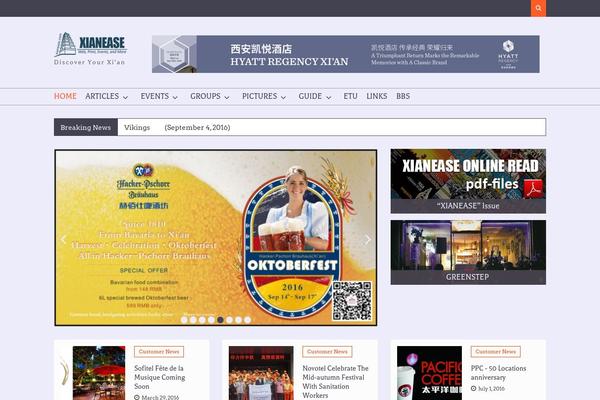The image size is (600, 400).
Task: Open the GUIDE menu
Action: (310, 96)
